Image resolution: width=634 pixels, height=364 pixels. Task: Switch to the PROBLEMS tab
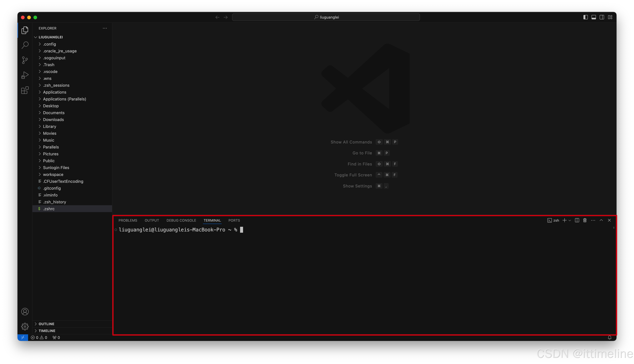pyautogui.click(x=128, y=220)
